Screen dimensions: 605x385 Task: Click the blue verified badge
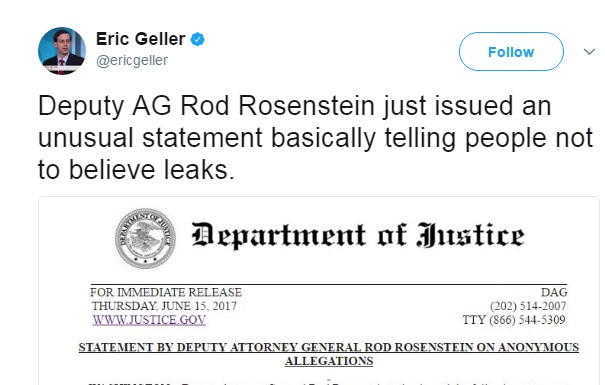pos(198,39)
